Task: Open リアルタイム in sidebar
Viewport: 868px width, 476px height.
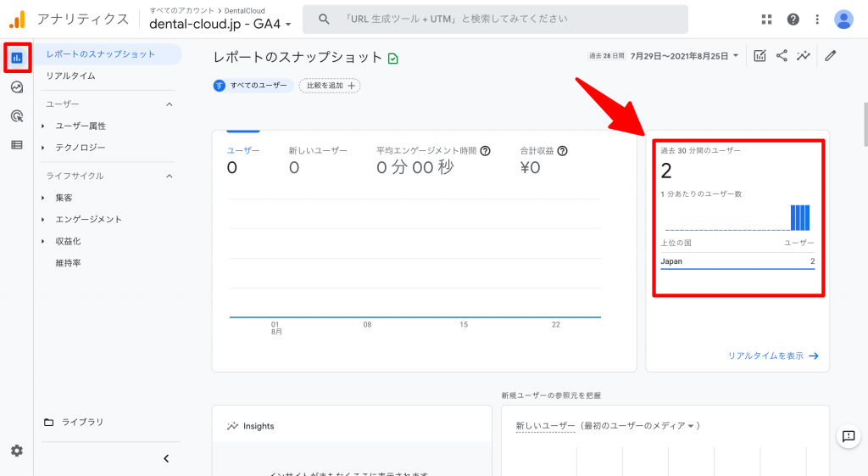Action: pos(71,76)
